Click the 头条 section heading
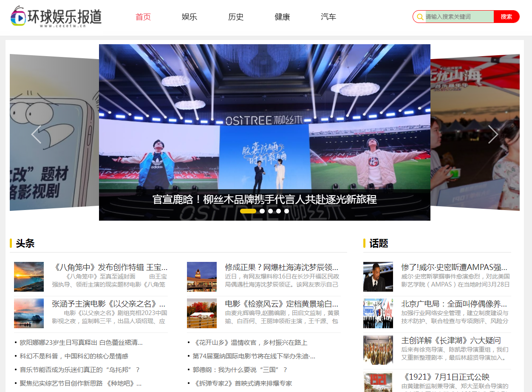 (25, 244)
